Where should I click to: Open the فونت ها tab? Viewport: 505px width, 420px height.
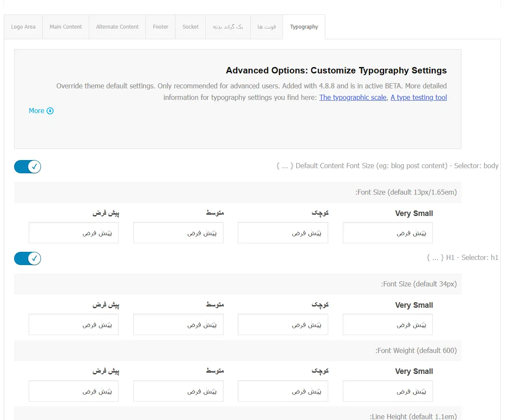point(267,27)
